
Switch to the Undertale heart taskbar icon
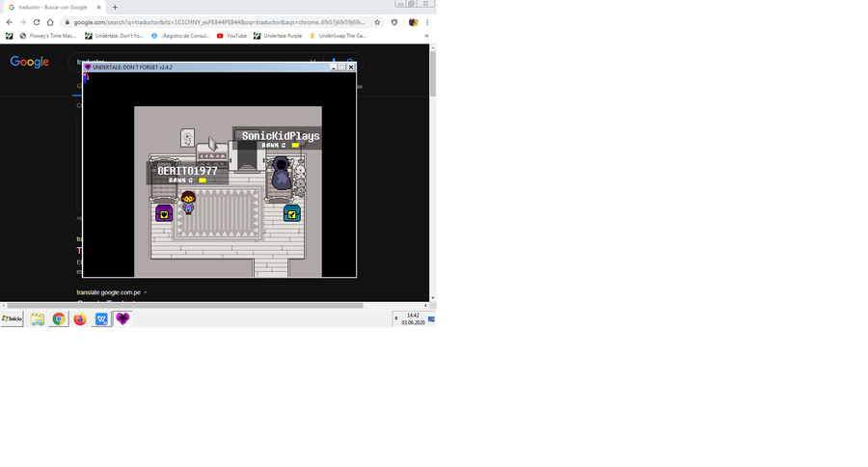(122, 319)
